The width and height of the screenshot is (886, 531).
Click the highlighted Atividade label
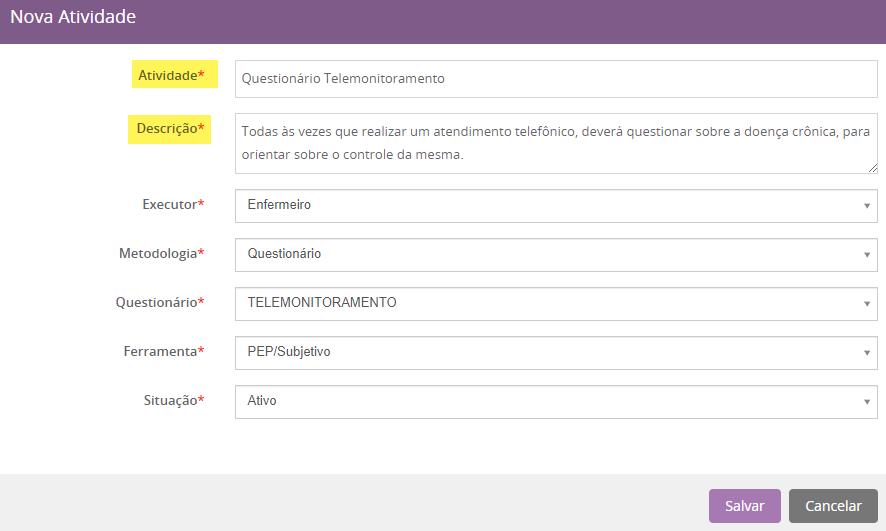tap(171, 75)
